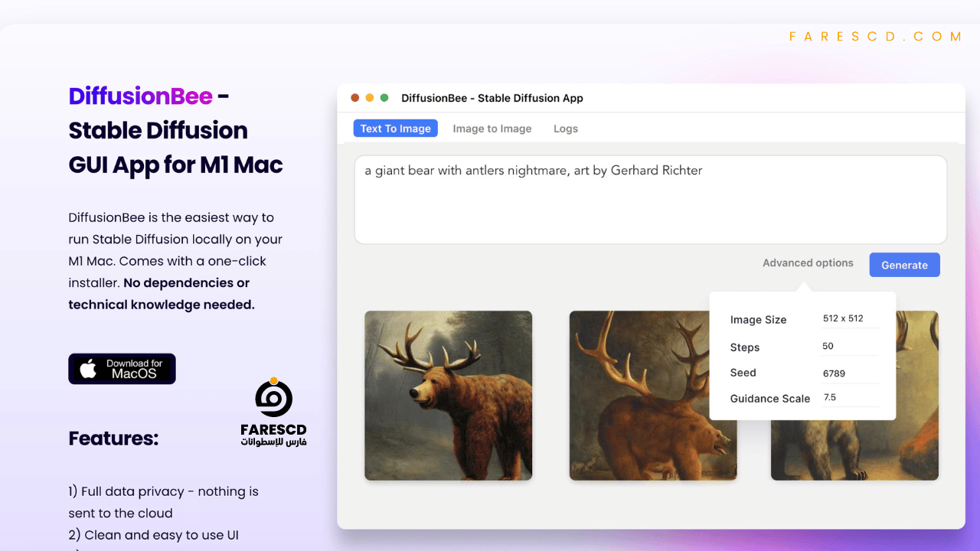The width and height of the screenshot is (980, 551).
Task: Click the red close window dot
Action: pyautogui.click(x=354, y=98)
